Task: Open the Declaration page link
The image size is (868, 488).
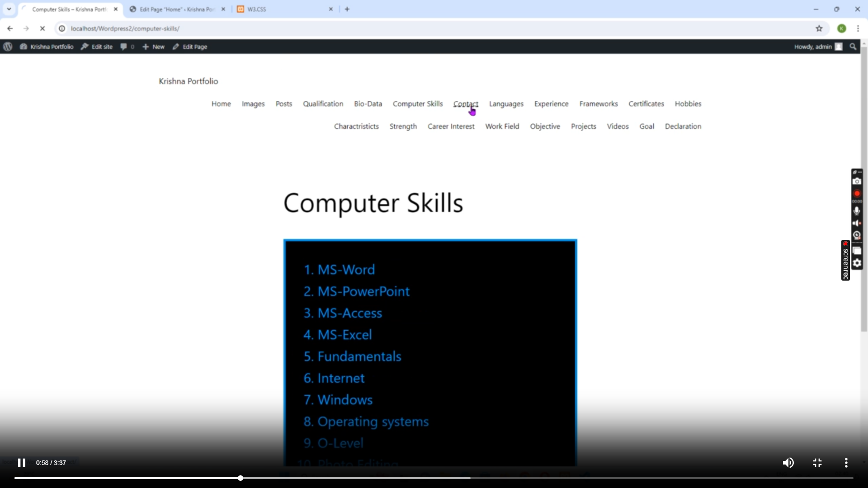Action: click(683, 127)
